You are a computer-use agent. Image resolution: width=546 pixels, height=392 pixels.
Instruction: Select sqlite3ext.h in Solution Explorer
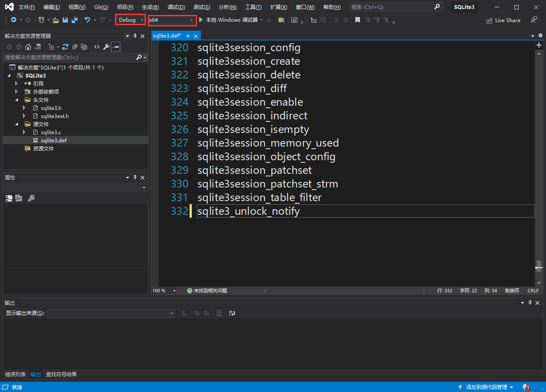tap(55, 116)
